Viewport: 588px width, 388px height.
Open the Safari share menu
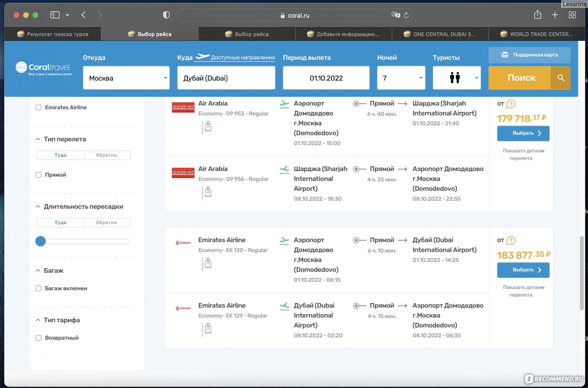(x=538, y=15)
